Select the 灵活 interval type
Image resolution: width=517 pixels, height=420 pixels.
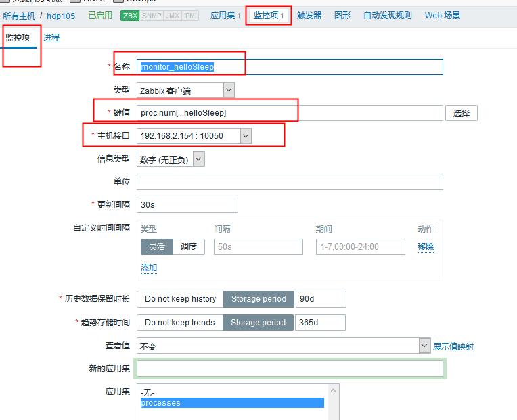157,247
